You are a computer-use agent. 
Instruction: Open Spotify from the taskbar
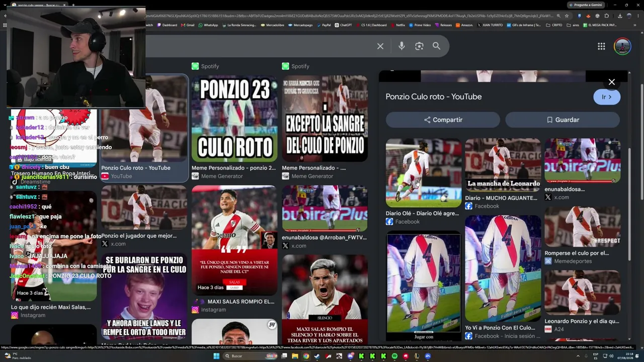click(x=394, y=356)
